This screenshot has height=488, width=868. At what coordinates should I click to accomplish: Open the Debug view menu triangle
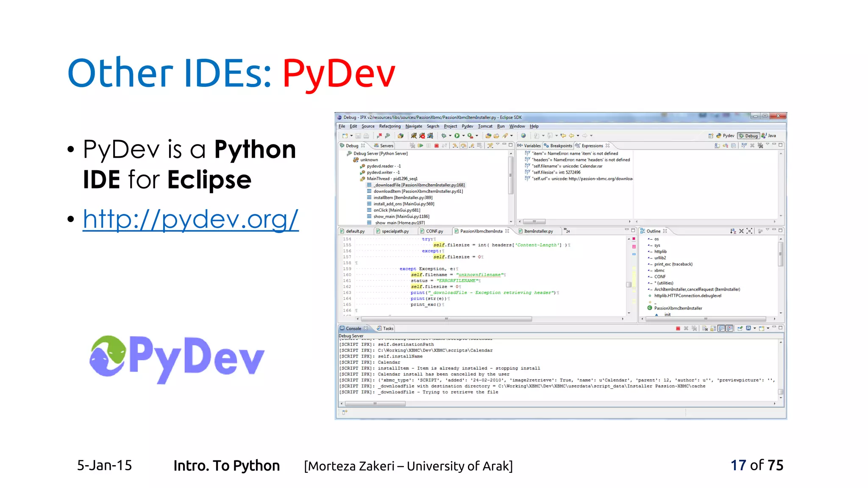[x=498, y=144]
